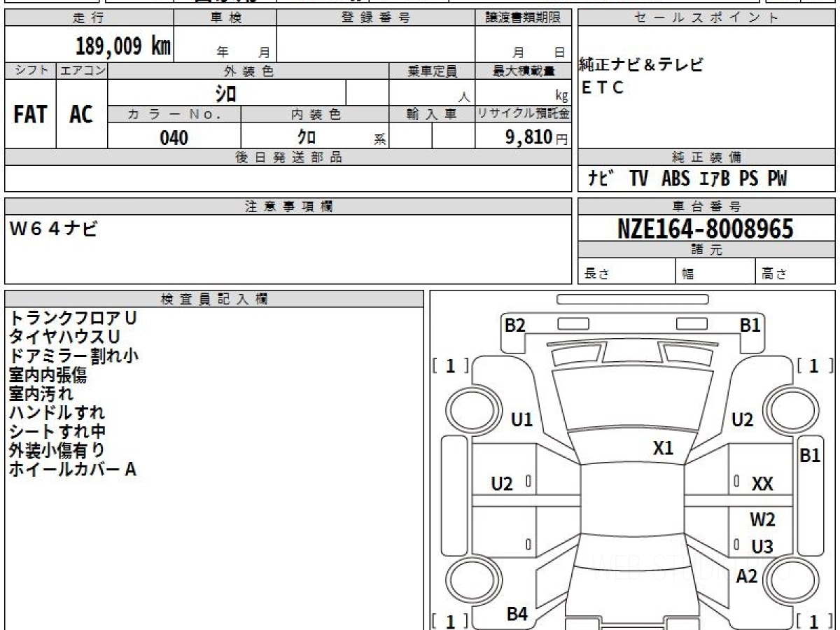This screenshot has height=630, width=840.
Task: Click the 注意事項欄 section header
Action: [288, 206]
